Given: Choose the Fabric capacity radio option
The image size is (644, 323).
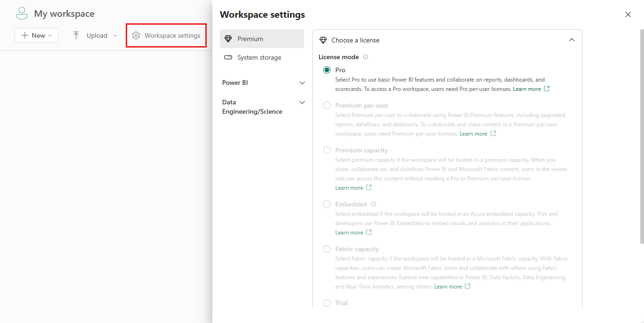Looking at the screenshot, I should point(327,249).
